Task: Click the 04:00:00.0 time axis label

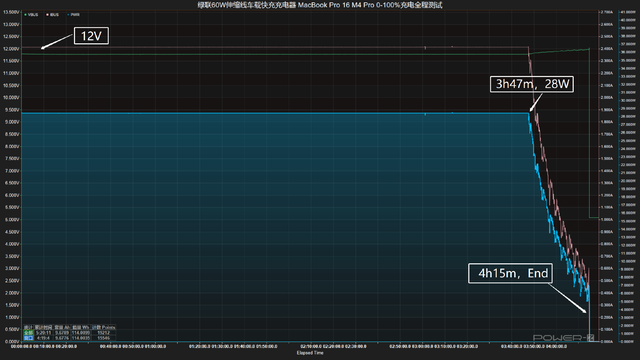Action: 556,346
